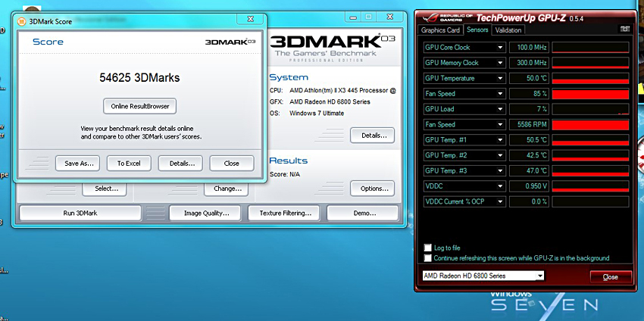Screen dimensions: 644x321
Task: Click the 50.0 °C GPU Temperature value
Action: 529,78
